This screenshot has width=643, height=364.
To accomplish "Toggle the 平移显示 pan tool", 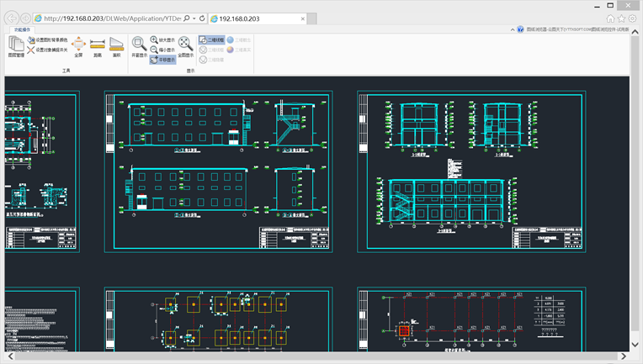I will coord(163,60).
